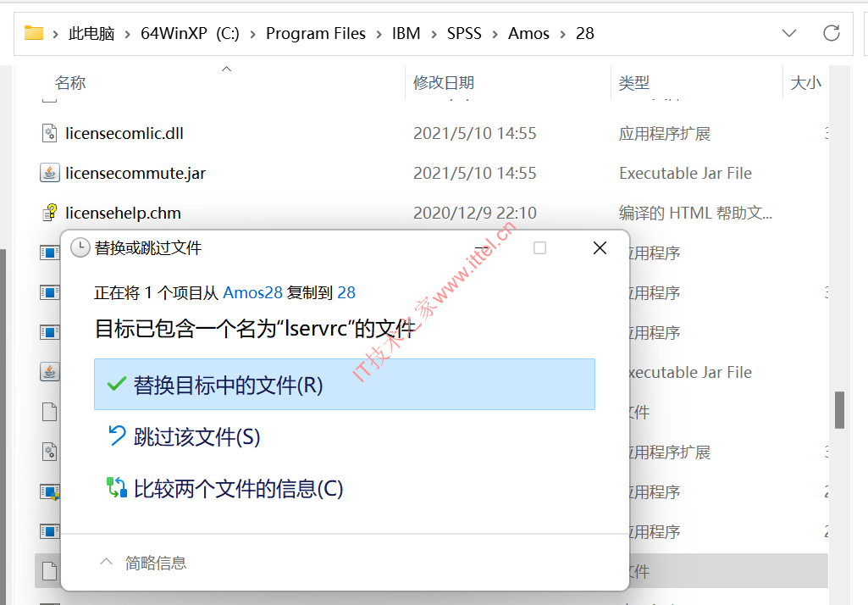Click the dialog title 替换或跳过文件
The width and height of the screenshot is (868, 605).
[x=148, y=247]
